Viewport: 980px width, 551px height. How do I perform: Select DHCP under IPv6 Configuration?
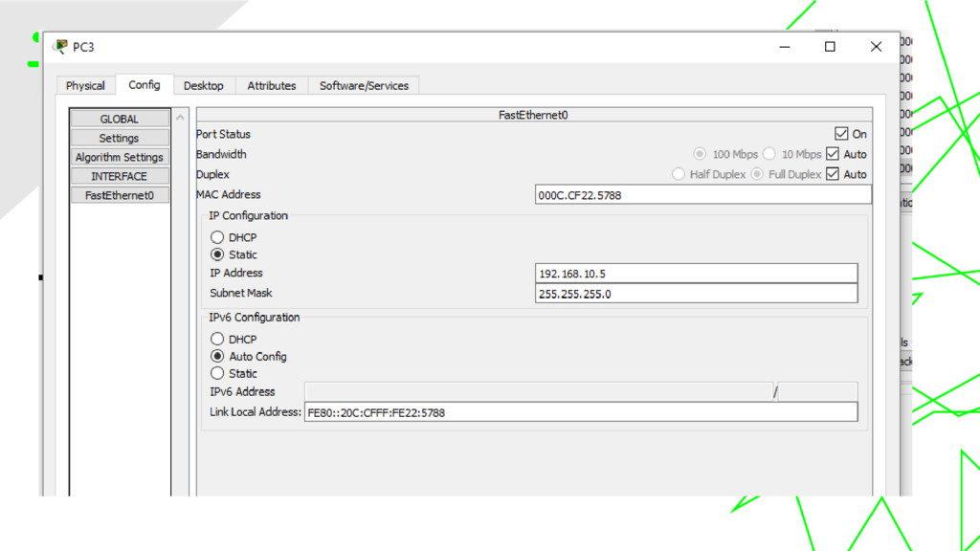[217, 339]
